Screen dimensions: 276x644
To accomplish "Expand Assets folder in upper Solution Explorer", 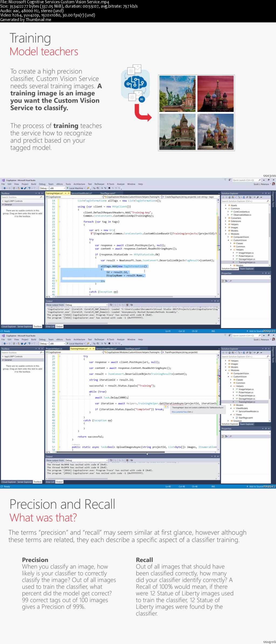I will (x=226, y=205).
